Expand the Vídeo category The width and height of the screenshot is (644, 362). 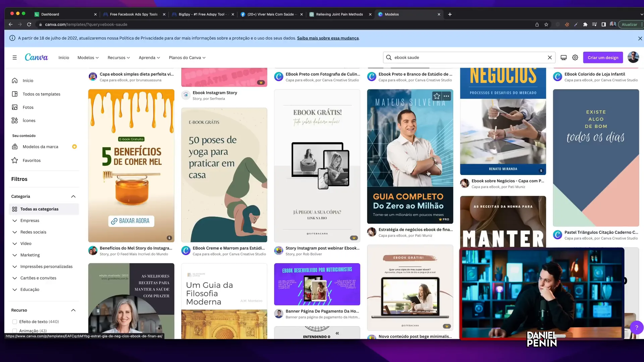(15, 244)
